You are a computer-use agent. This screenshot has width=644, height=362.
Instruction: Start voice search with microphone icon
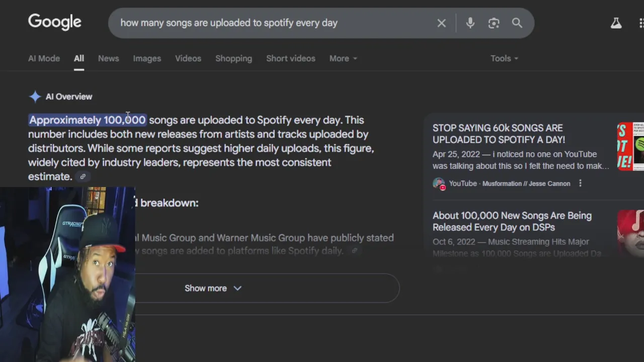click(x=470, y=23)
